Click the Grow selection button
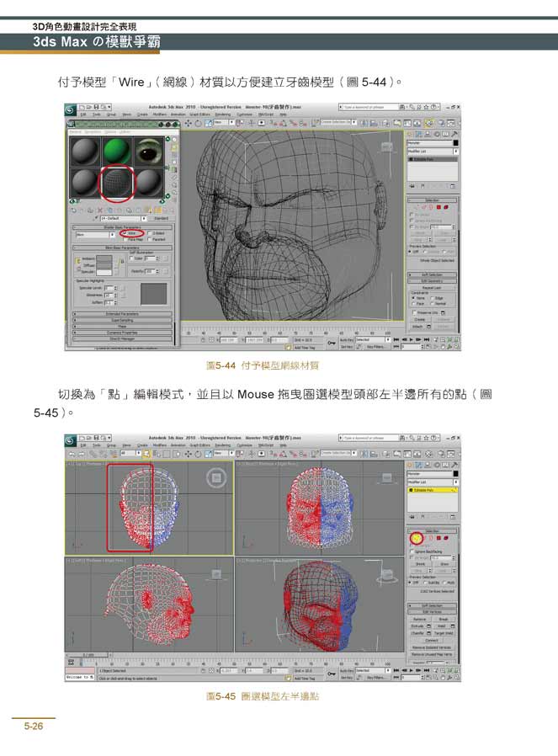 tap(444, 563)
